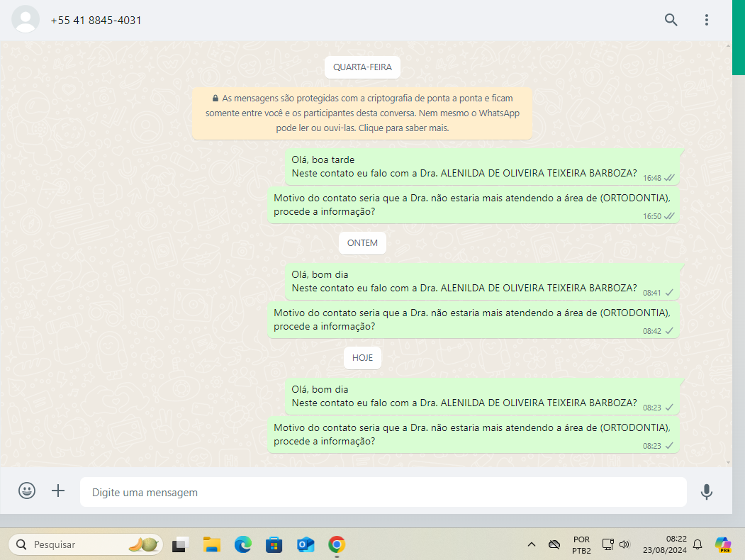Viewport: 745px width, 560px height.
Task: Open the search in conversation icon
Action: [x=671, y=20]
